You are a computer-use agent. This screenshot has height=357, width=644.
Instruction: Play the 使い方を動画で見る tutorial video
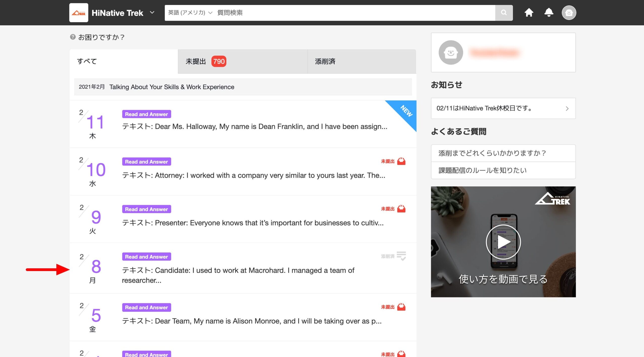(503, 242)
